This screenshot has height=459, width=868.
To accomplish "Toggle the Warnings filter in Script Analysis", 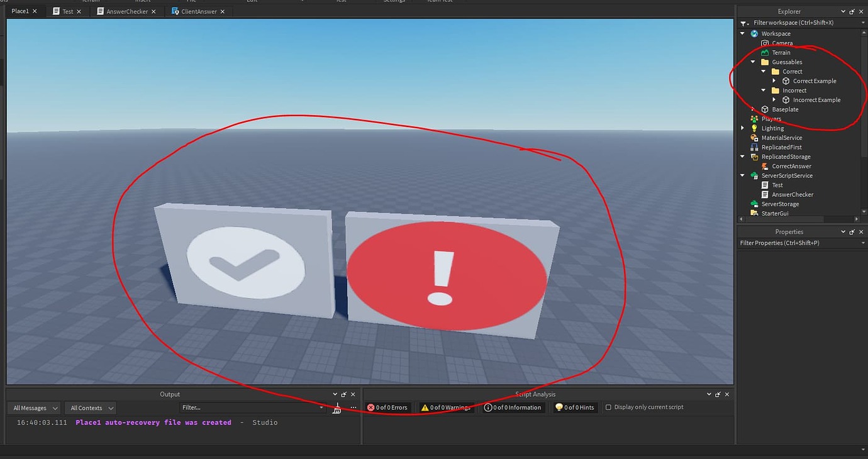I will click(446, 407).
